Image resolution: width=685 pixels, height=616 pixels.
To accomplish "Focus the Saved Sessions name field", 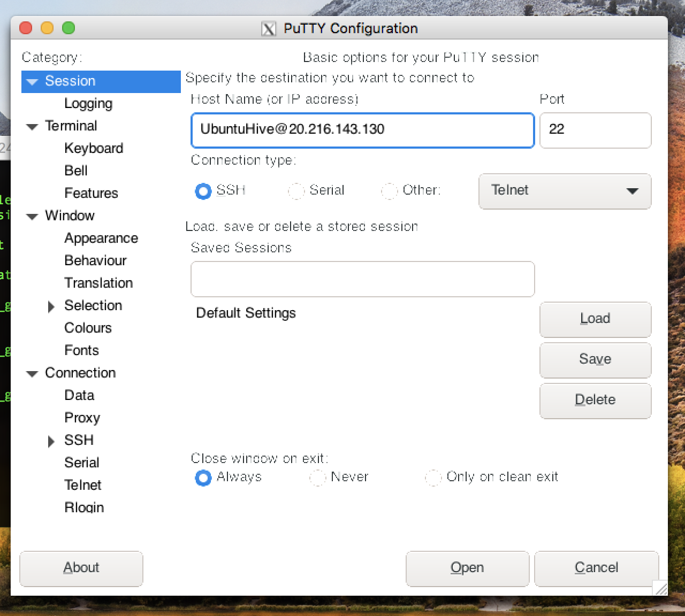I will coord(362,279).
